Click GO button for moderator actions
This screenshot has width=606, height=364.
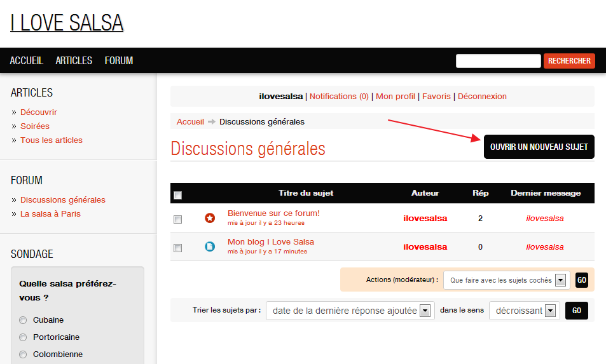582,280
